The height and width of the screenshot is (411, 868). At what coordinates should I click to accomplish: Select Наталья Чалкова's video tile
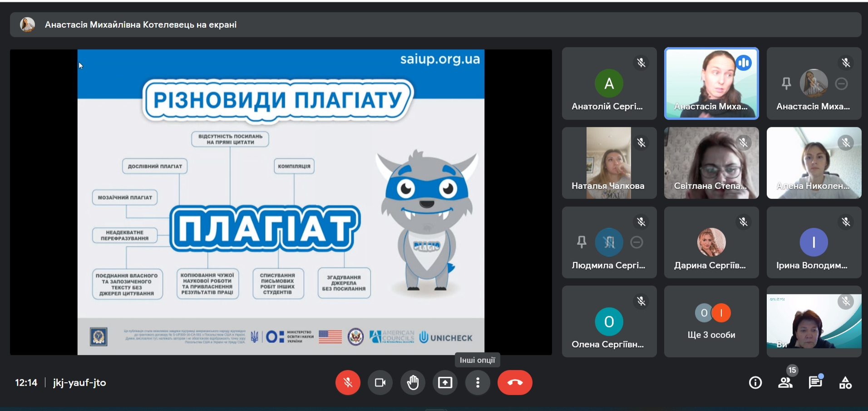[609, 163]
